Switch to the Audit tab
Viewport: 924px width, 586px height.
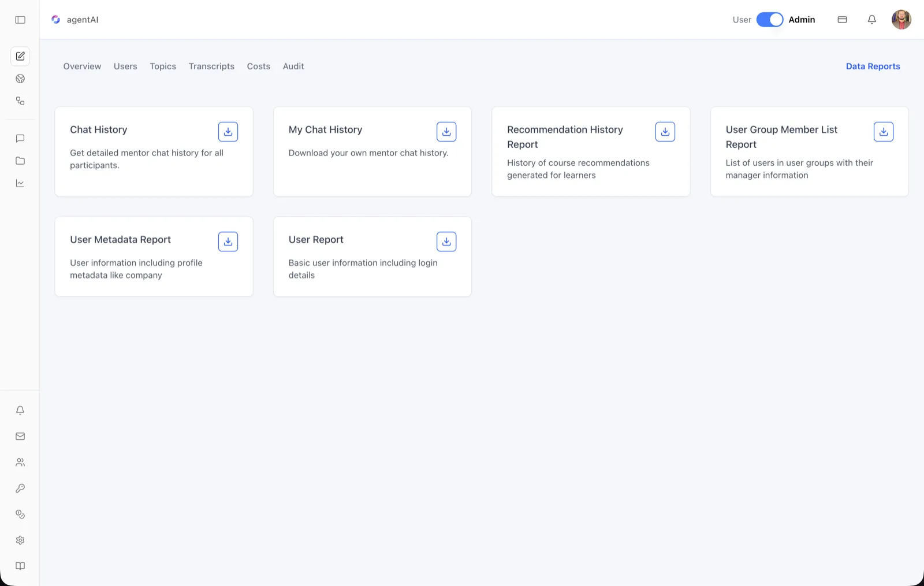click(293, 66)
